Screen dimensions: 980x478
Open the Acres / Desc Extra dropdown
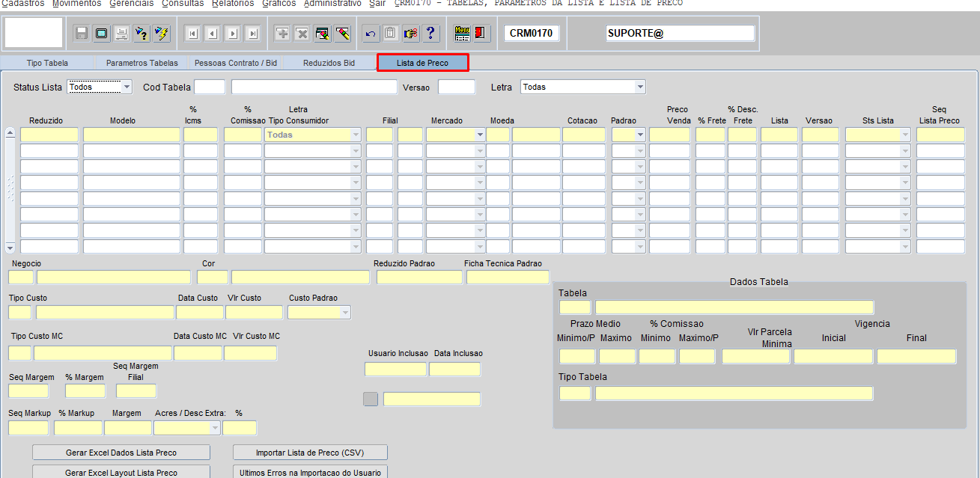(x=216, y=428)
